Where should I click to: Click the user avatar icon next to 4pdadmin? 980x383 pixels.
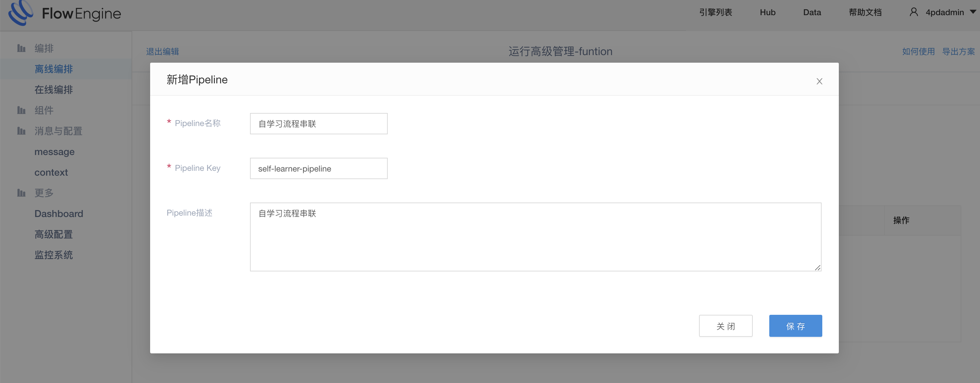tap(914, 12)
